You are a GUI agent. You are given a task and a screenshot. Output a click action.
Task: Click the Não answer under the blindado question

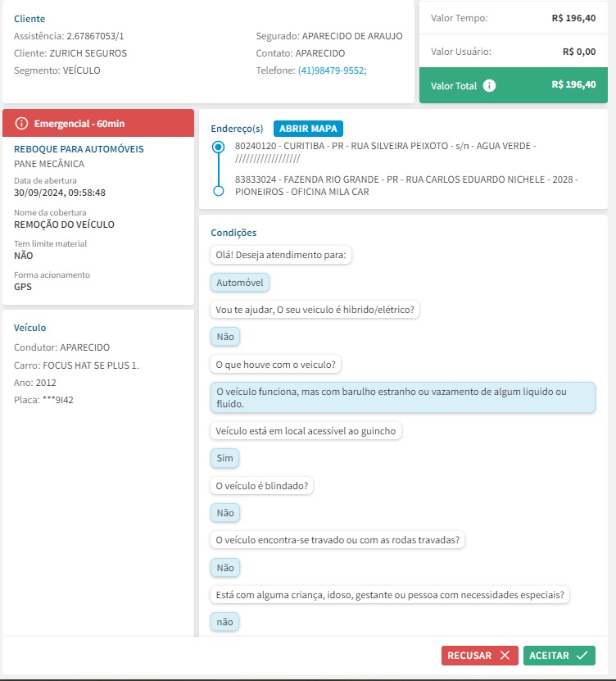pyautogui.click(x=225, y=513)
